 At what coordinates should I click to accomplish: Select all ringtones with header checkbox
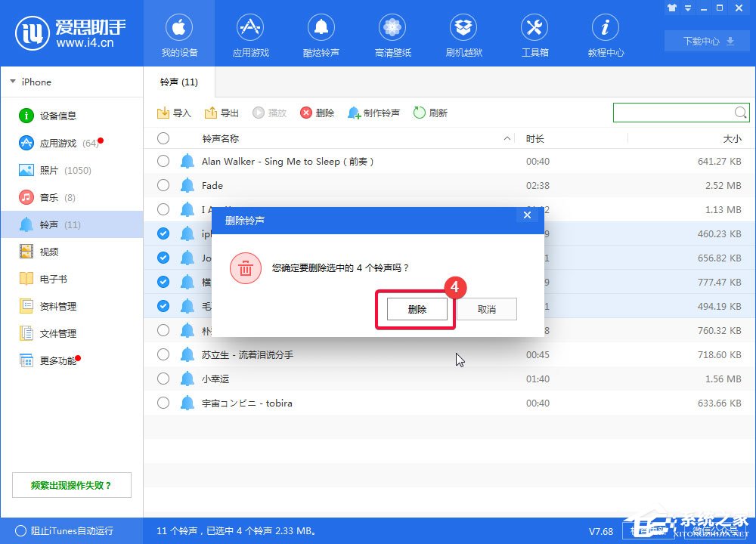click(x=163, y=138)
